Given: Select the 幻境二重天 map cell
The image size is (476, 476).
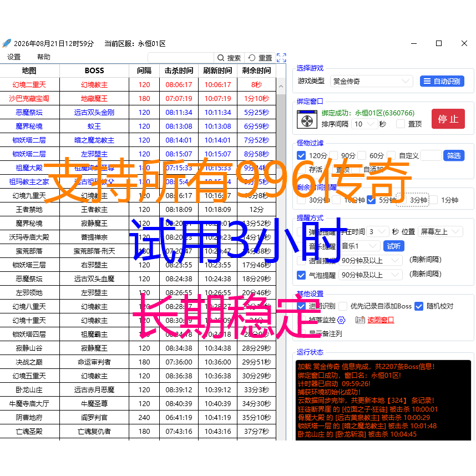Looking at the screenshot, I should pos(29,85).
